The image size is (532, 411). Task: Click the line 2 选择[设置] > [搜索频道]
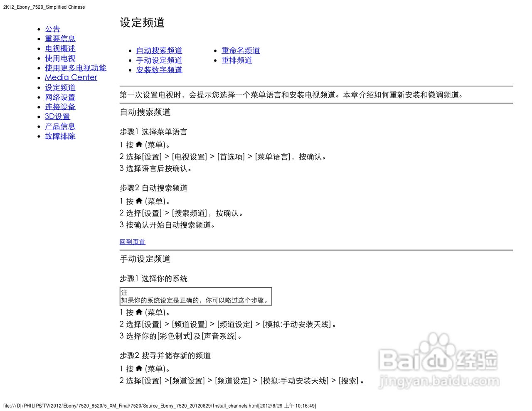[x=181, y=213]
